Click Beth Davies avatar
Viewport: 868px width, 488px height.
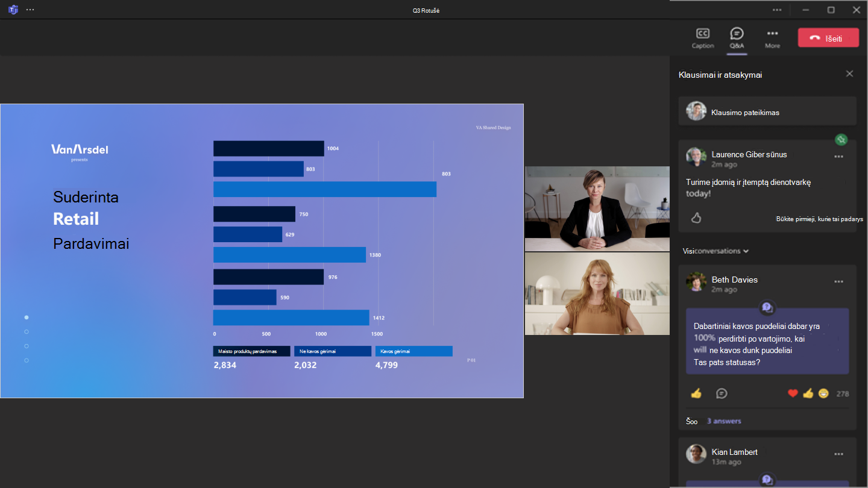tap(696, 282)
